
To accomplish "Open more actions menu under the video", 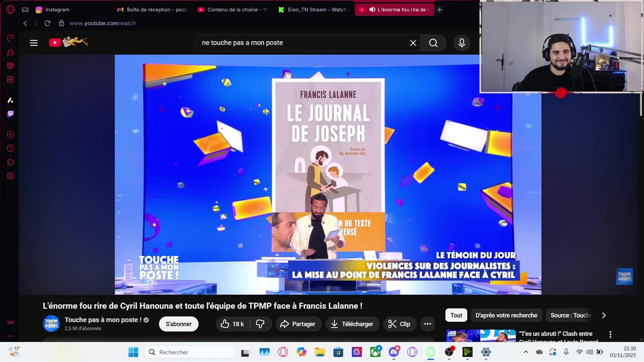I will coord(428,324).
